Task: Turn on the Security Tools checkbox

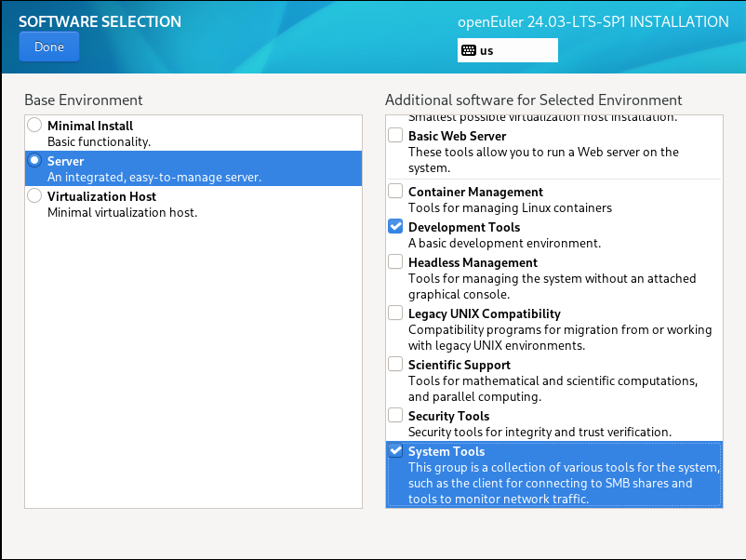Action: (x=395, y=415)
